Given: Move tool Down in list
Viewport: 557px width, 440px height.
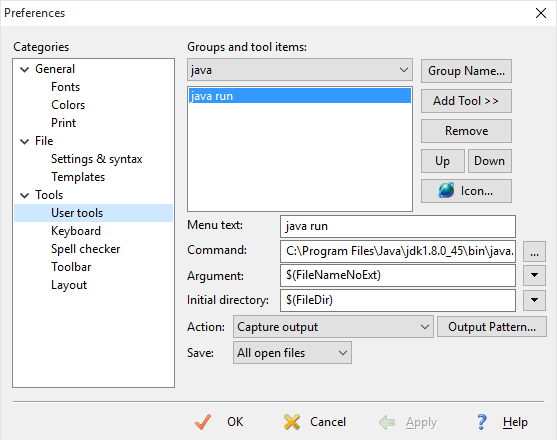Looking at the screenshot, I should pyautogui.click(x=490, y=161).
